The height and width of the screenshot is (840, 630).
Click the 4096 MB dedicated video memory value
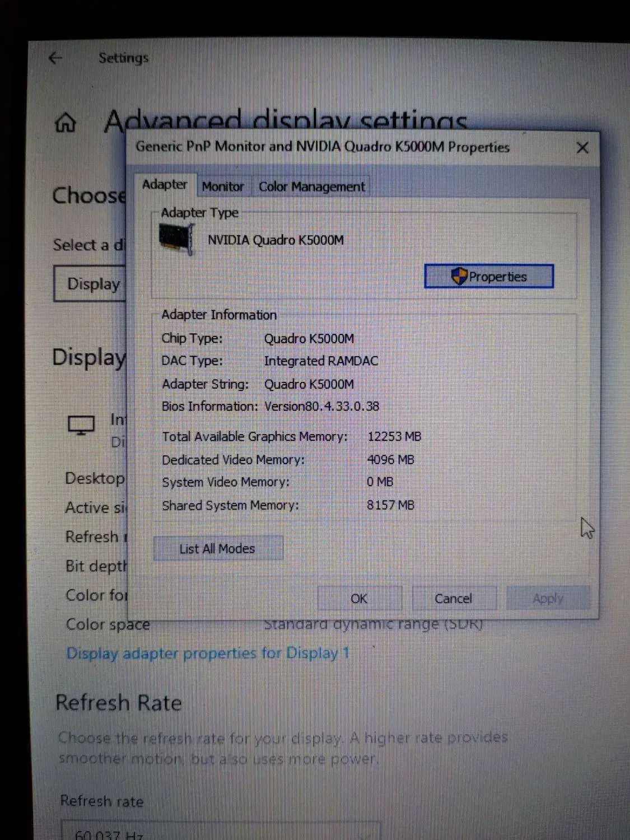click(390, 460)
